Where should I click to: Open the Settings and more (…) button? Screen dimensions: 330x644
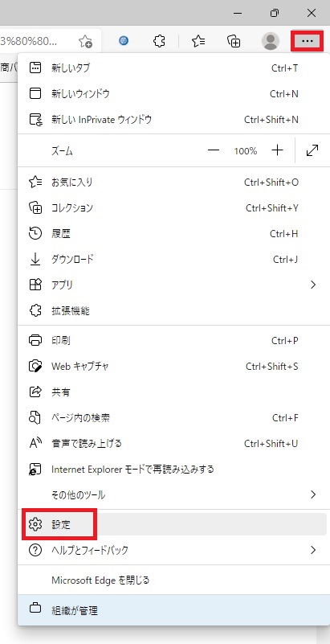tap(307, 41)
